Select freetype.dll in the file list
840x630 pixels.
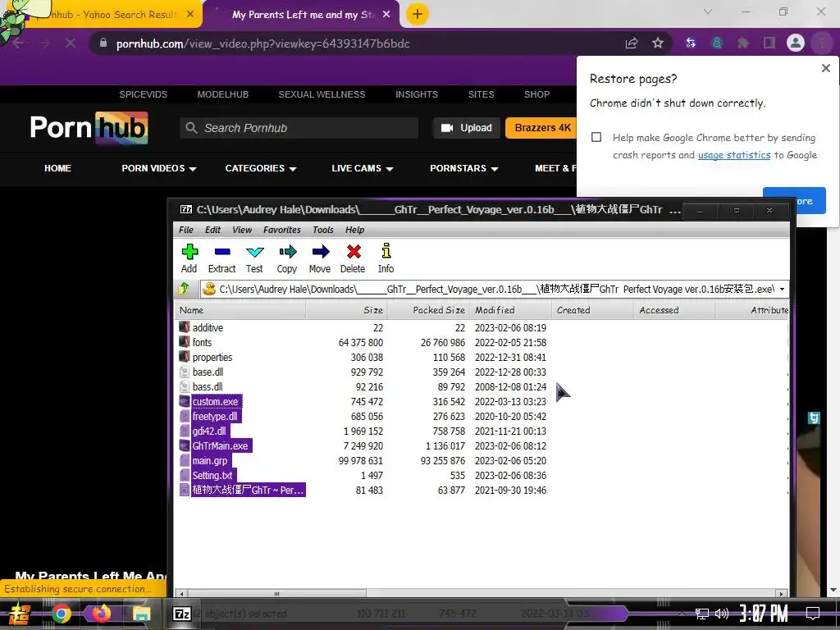click(215, 416)
